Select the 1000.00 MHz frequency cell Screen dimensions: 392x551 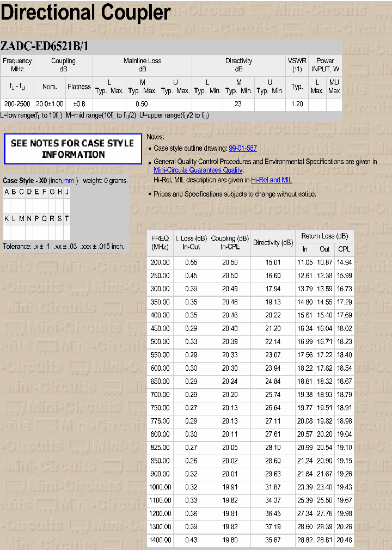160,487
